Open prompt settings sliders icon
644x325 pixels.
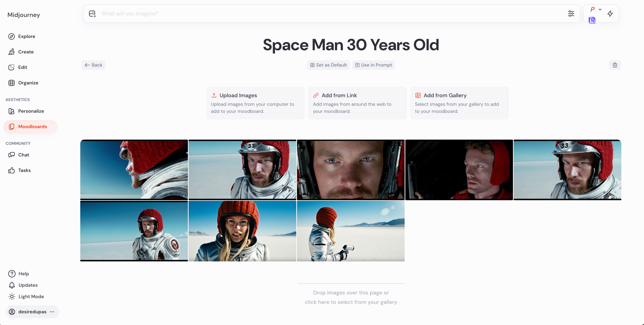click(571, 14)
